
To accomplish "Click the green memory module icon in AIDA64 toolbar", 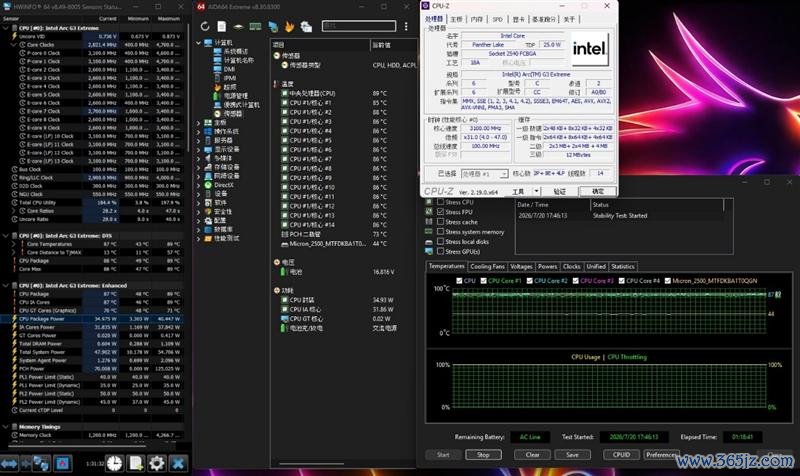I will (255, 26).
